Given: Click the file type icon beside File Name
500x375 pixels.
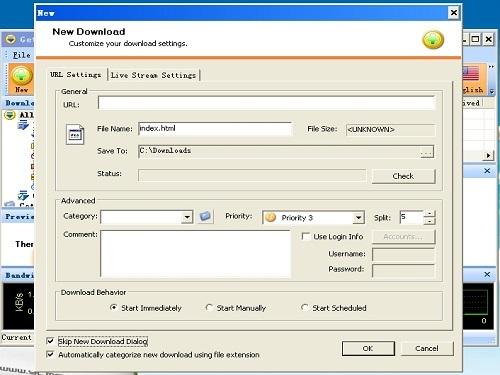Looking at the screenshot, I should [x=75, y=134].
